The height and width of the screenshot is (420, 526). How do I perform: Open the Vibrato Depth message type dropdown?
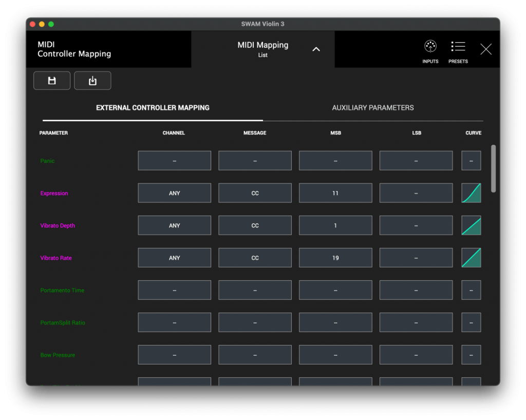point(255,225)
